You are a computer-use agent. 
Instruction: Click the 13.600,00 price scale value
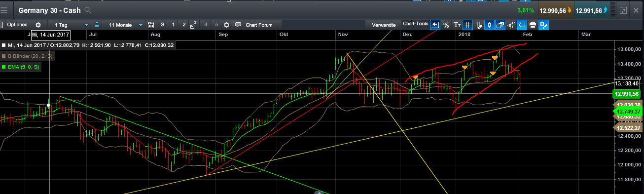[x=629, y=49]
